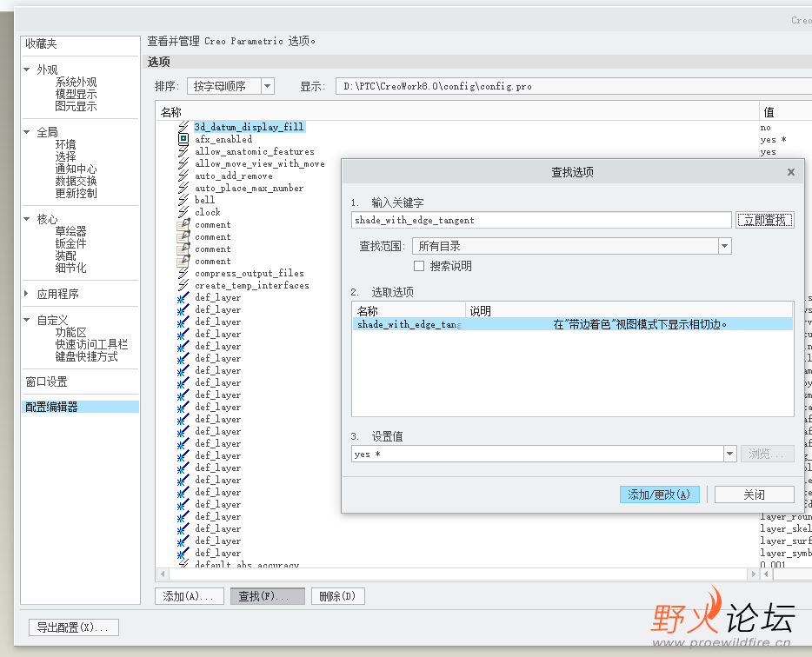812x657 pixels.
Task: Select 收藏夹 in the sidebar
Action: tap(42, 44)
